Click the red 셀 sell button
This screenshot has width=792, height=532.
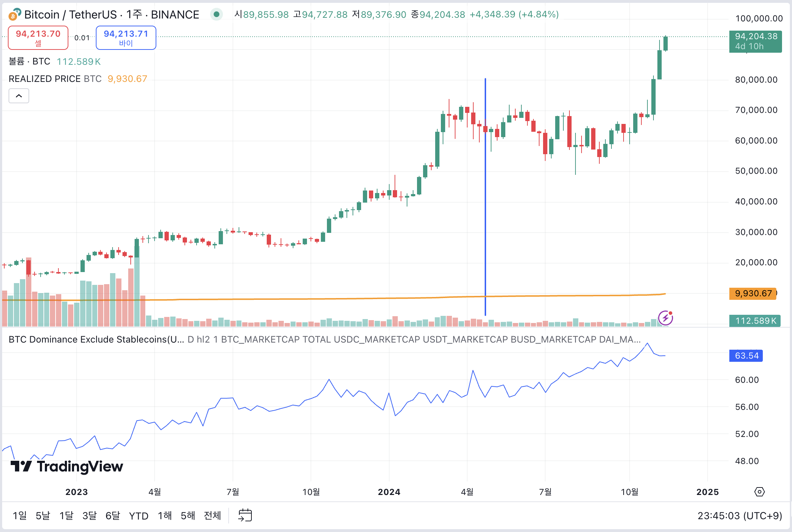[38, 37]
